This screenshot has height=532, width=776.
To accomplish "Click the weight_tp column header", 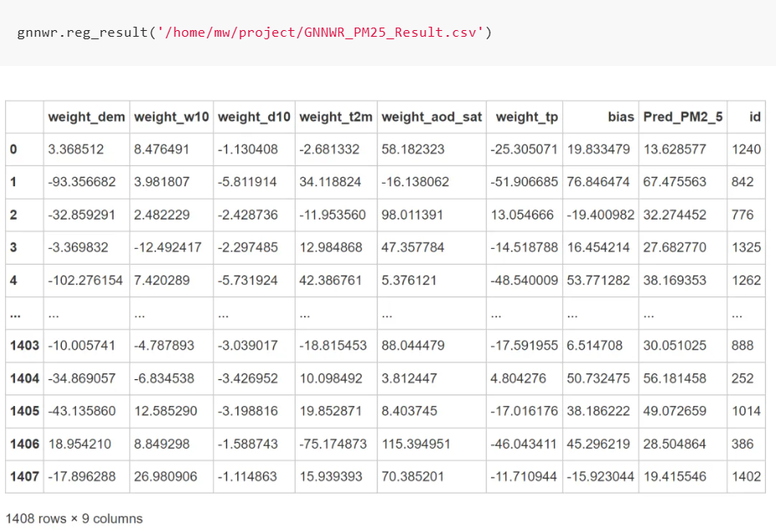I will pyautogui.click(x=526, y=117).
